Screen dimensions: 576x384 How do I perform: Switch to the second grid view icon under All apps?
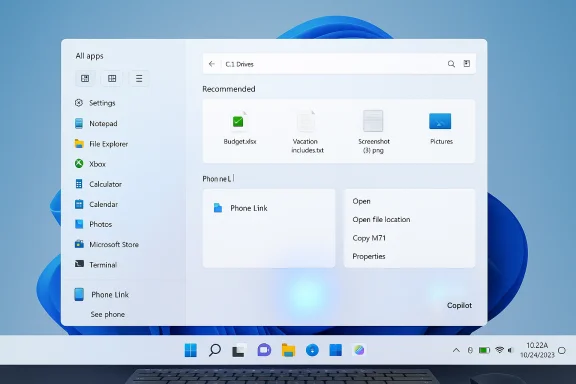[112, 78]
